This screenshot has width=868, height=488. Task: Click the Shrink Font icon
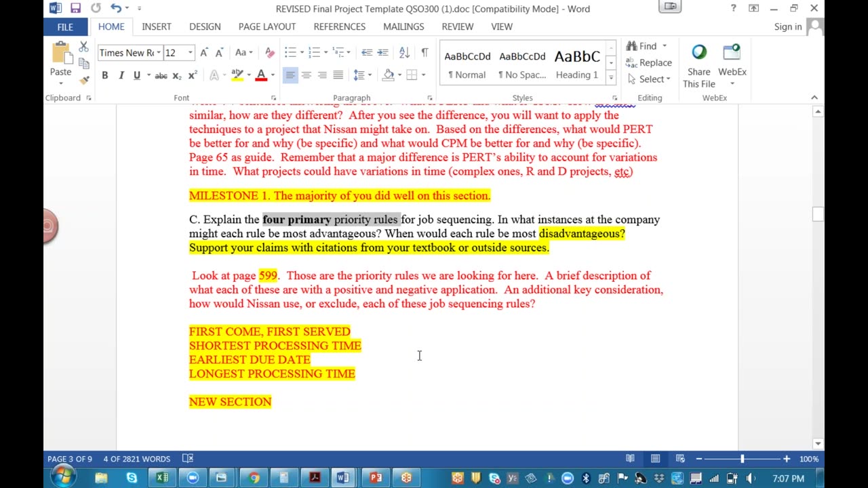[x=220, y=53]
